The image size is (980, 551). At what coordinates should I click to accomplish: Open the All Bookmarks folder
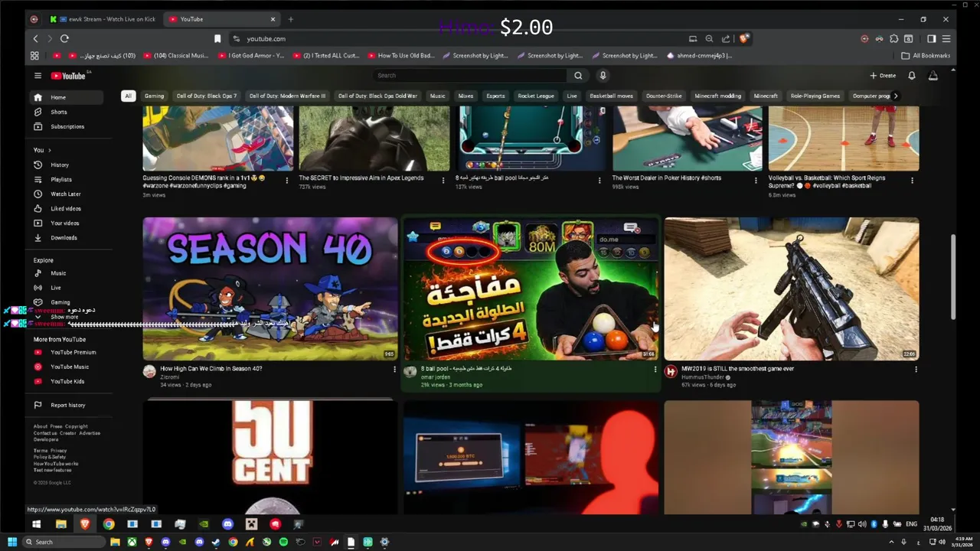pyautogui.click(x=926, y=56)
